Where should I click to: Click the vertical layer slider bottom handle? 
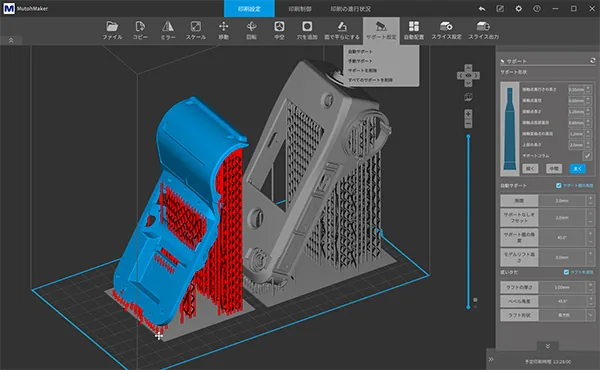tap(468, 307)
